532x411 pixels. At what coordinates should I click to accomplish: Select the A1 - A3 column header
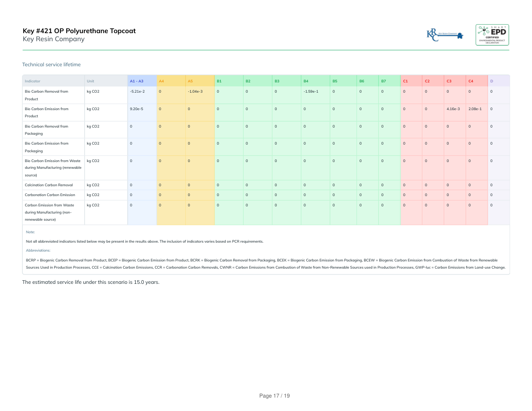pyautogui.click(x=137, y=81)
